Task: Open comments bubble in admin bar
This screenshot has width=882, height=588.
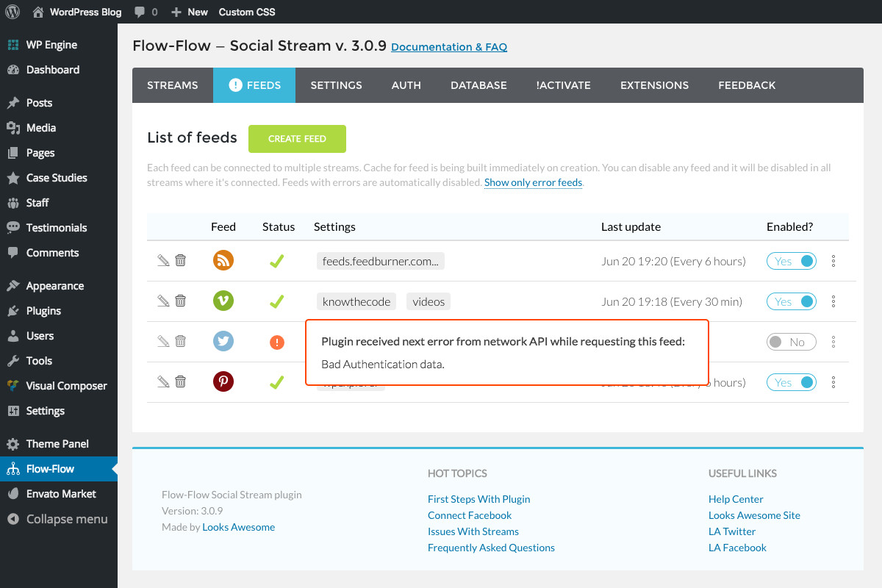Action: 146,12
